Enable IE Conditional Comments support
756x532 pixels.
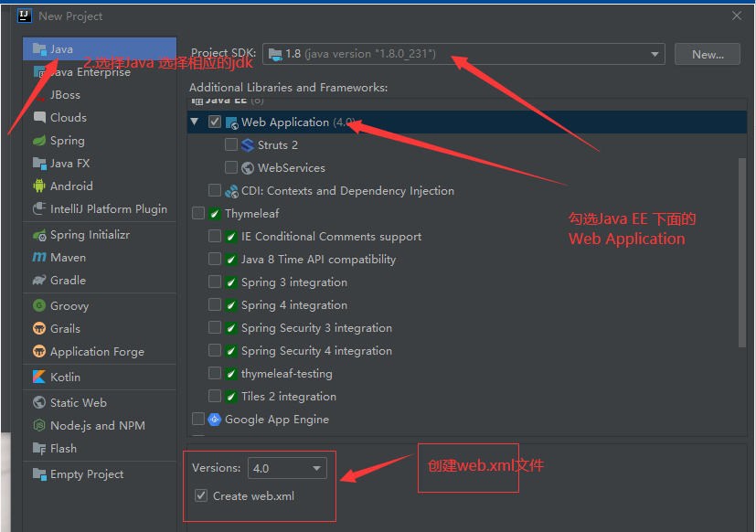(x=215, y=236)
